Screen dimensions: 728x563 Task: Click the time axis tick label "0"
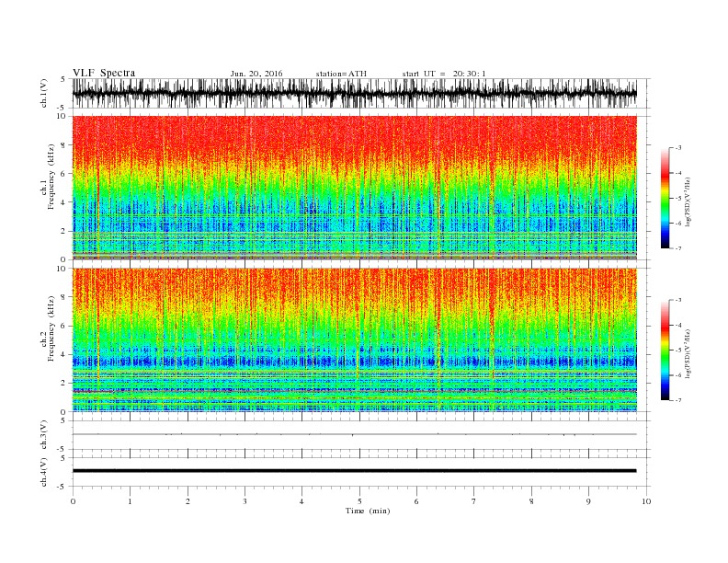coord(73,501)
